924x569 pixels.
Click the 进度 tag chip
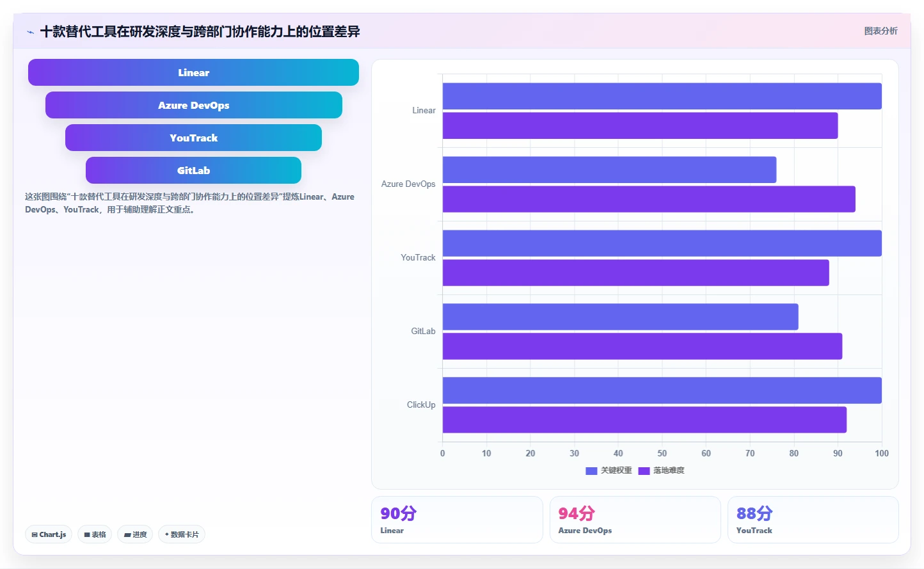pos(135,534)
